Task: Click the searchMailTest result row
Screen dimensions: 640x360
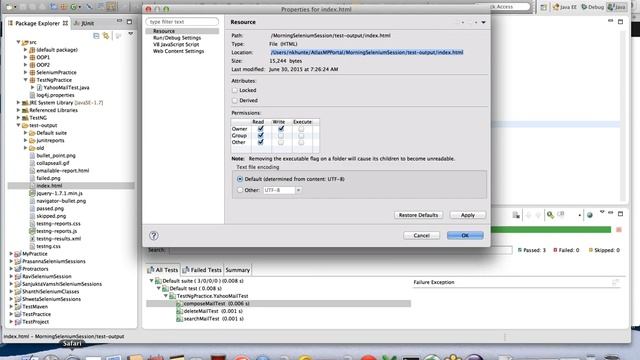Action: (209, 319)
